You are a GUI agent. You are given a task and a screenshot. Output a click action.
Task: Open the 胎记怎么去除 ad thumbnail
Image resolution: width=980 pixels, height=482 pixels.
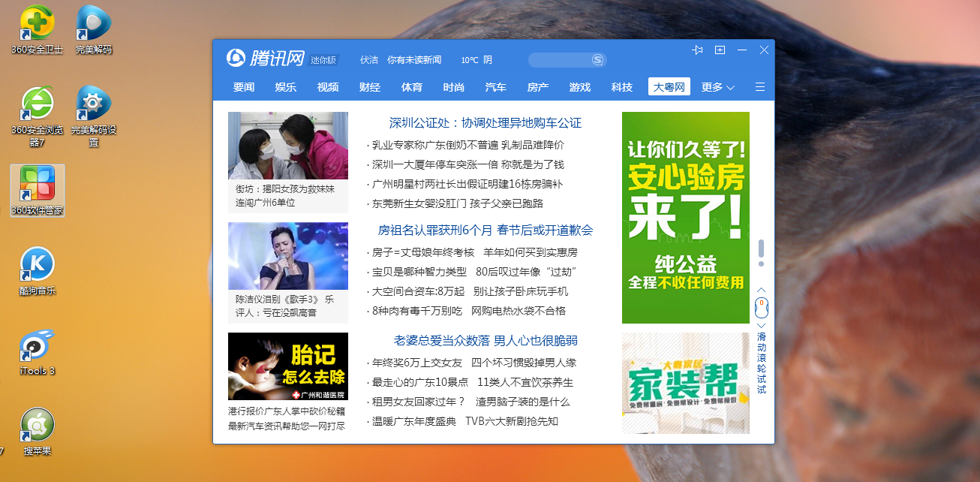click(288, 366)
